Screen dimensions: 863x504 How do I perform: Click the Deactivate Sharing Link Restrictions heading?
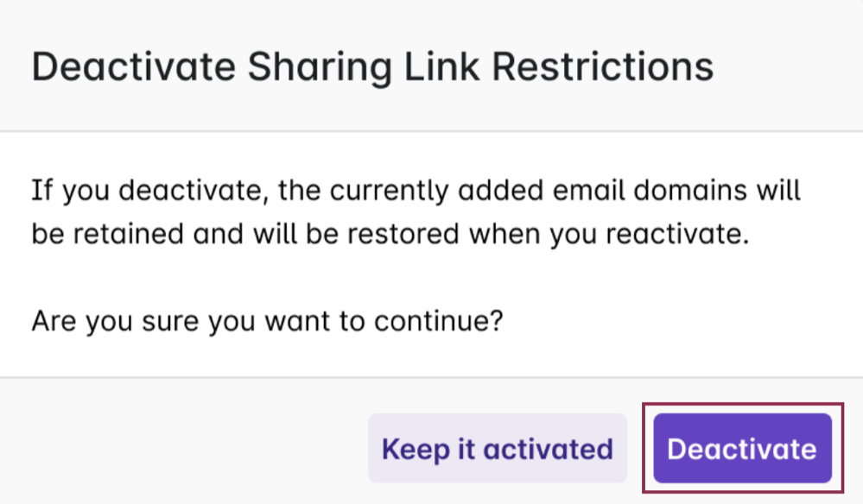coord(371,66)
